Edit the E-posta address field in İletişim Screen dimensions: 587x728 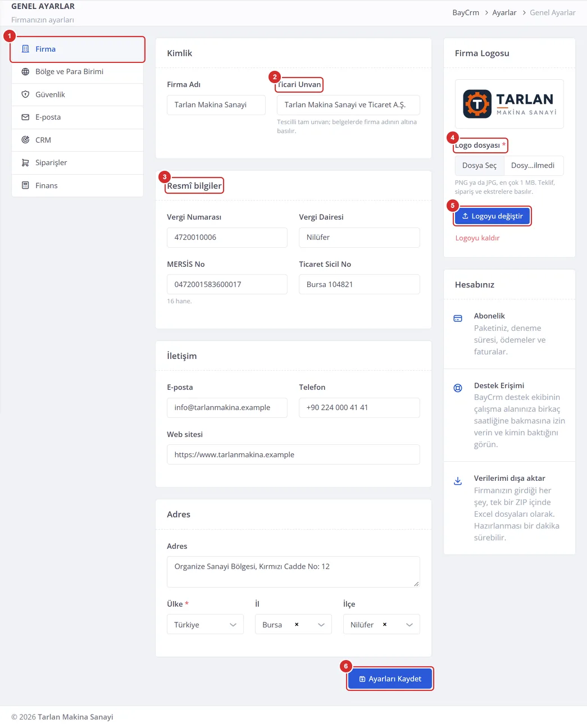click(227, 408)
